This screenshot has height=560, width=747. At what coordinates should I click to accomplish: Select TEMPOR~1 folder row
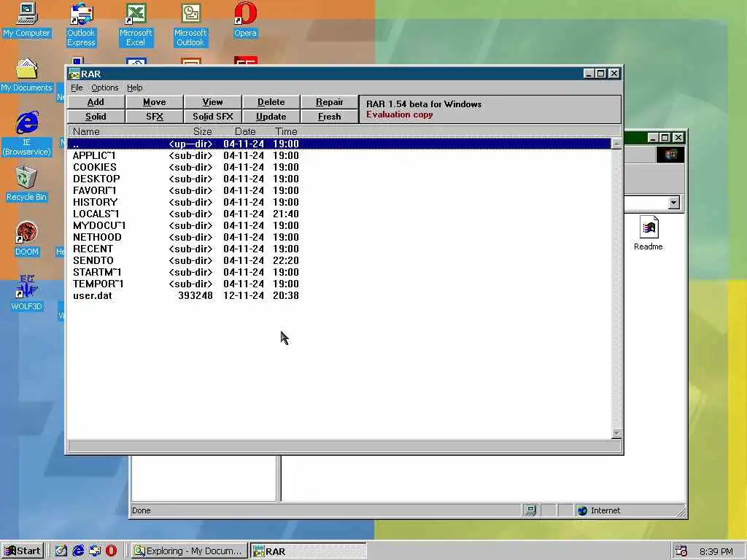338,284
